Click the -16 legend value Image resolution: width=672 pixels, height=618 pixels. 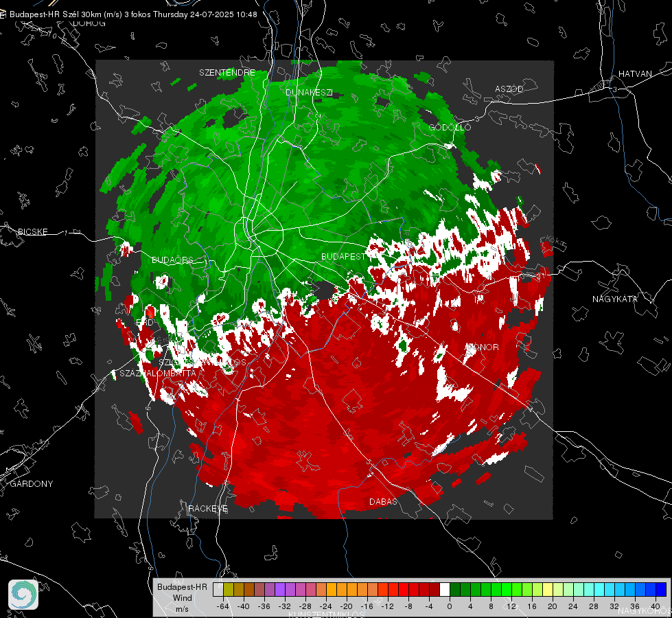[367, 606]
